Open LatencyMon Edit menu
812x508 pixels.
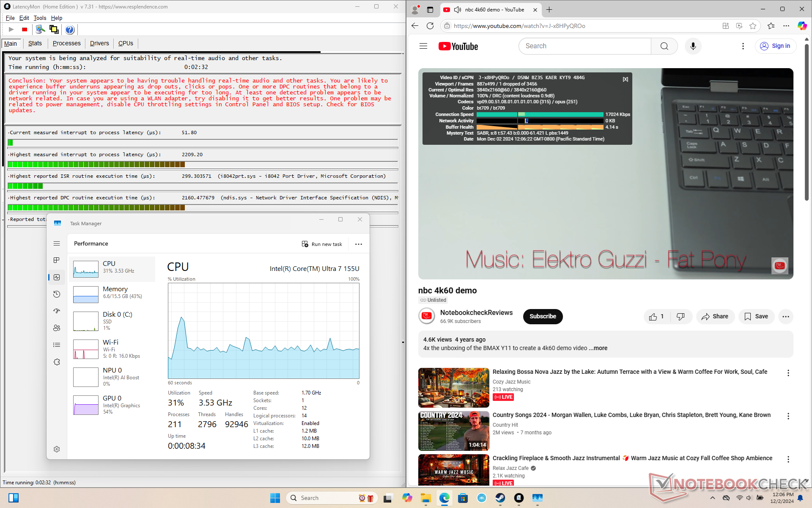coord(24,18)
